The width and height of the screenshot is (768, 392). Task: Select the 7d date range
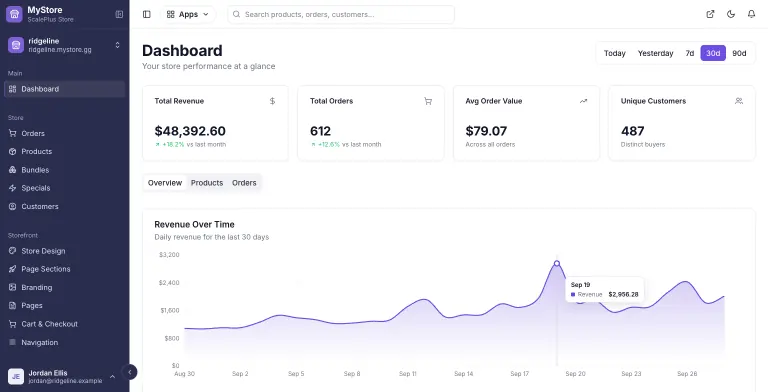pyautogui.click(x=690, y=53)
